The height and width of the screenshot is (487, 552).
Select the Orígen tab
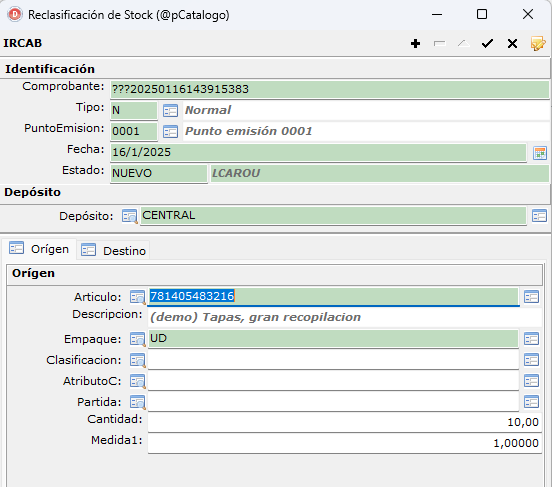(39, 249)
